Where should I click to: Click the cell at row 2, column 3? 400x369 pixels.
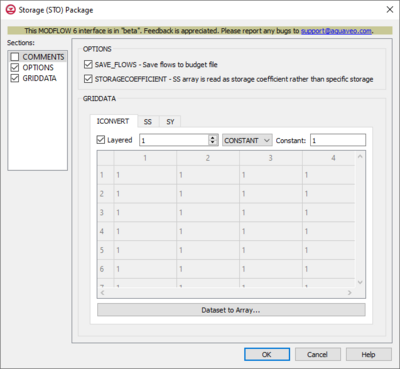click(x=271, y=194)
